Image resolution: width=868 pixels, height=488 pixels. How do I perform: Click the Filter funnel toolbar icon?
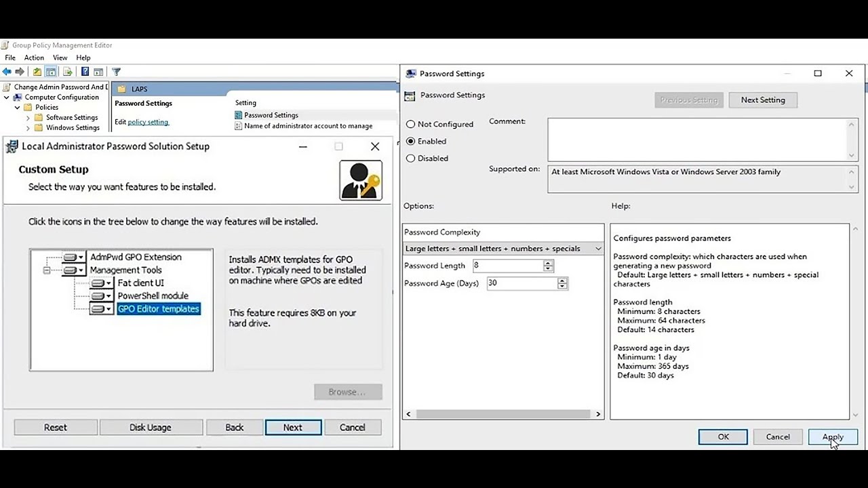point(116,72)
